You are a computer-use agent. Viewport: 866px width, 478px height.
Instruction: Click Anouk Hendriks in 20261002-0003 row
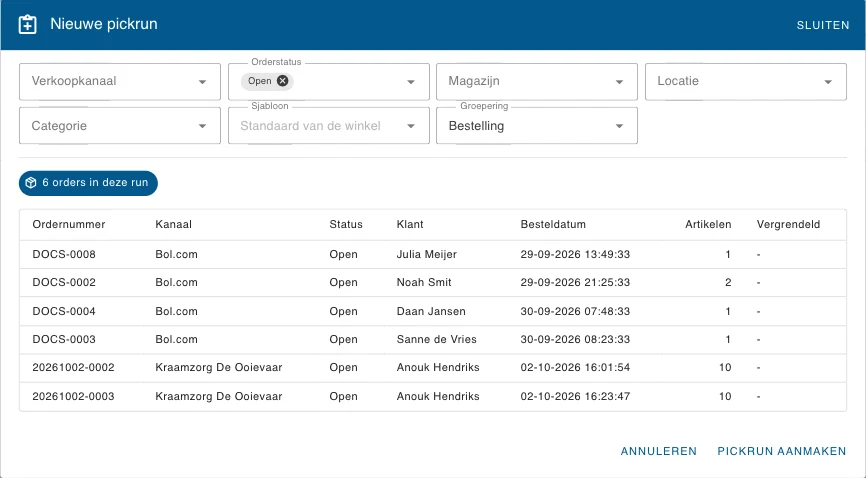438,396
